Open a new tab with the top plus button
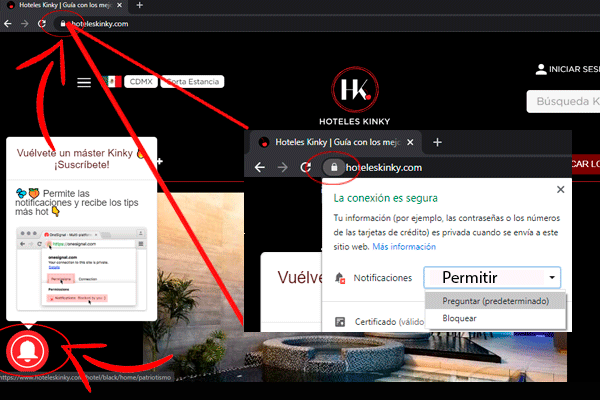The image size is (600, 400). (x=140, y=5)
